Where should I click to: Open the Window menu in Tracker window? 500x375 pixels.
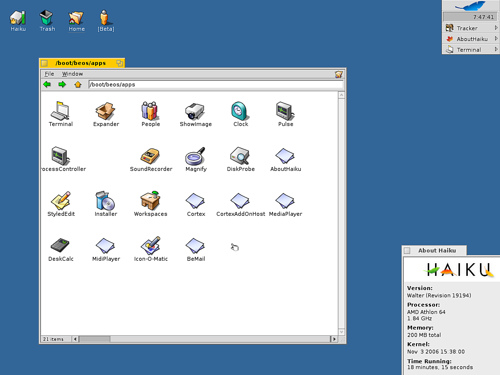tap(72, 74)
